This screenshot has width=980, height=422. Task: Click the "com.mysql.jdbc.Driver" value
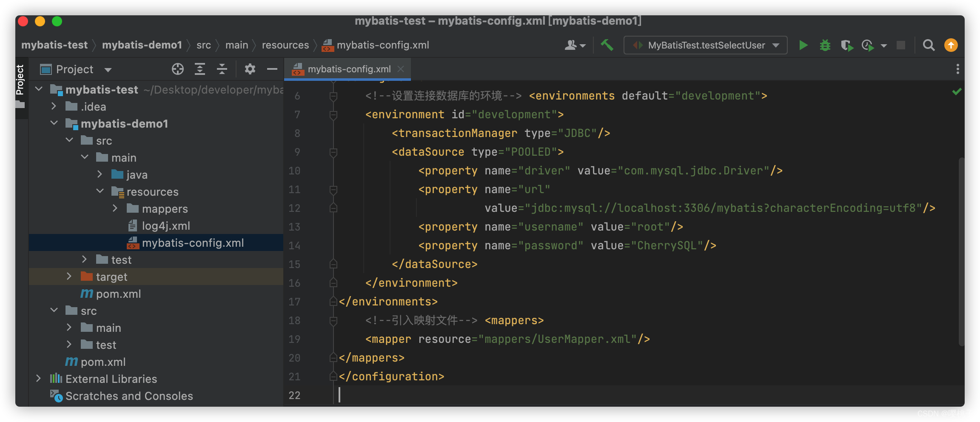tap(693, 171)
